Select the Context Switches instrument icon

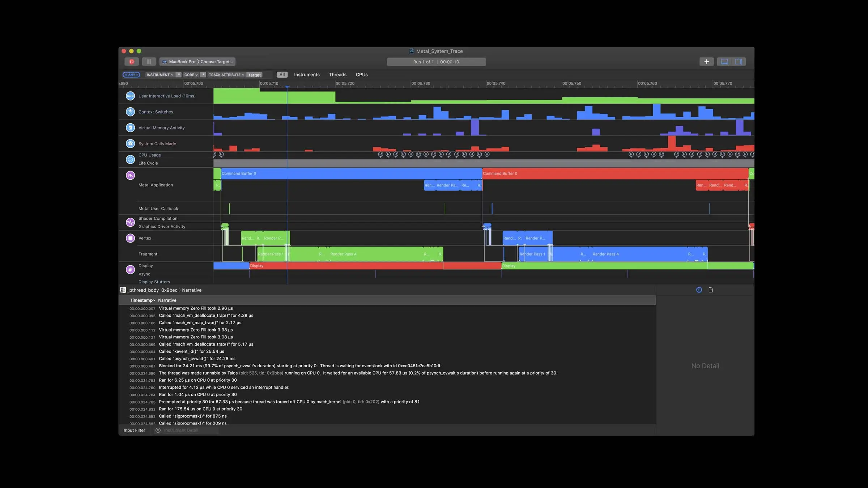pyautogui.click(x=130, y=112)
